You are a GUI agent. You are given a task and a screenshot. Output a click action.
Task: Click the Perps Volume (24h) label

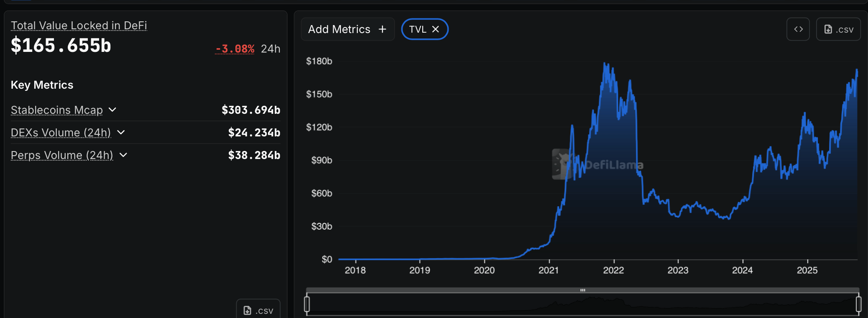[62, 155]
